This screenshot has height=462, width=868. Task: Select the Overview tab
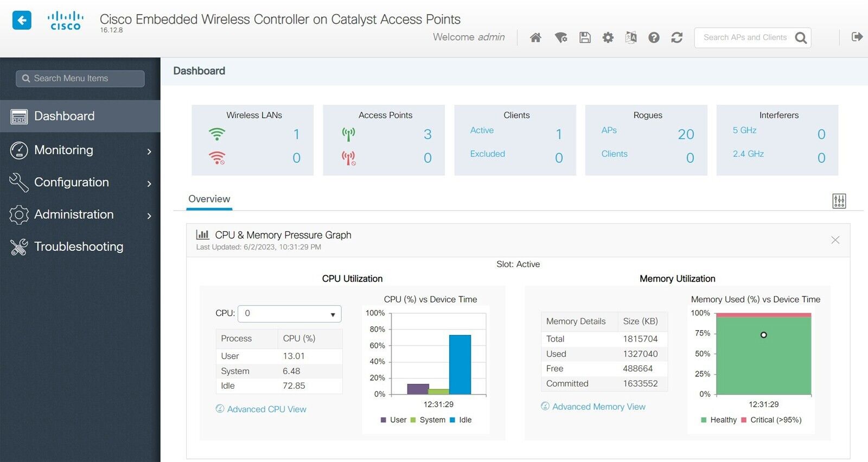click(x=209, y=199)
